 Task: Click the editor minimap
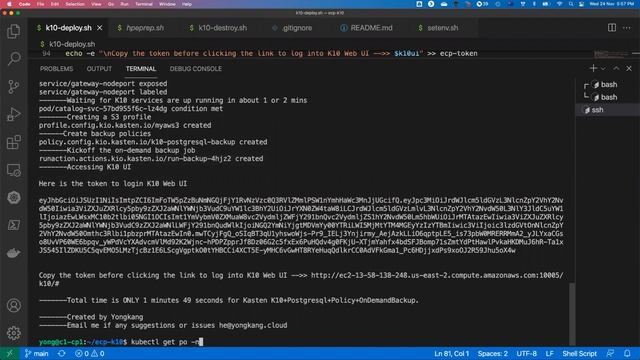(x=611, y=54)
